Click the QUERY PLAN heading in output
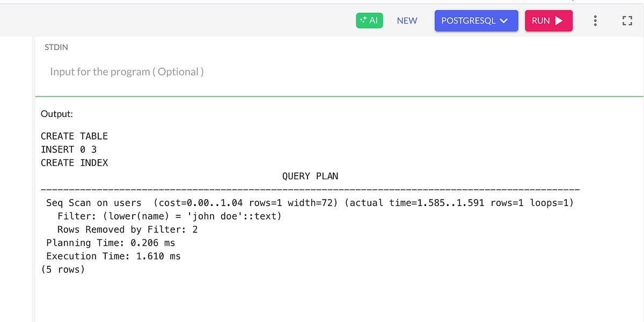Screen dimensions: 644x322 310,175
